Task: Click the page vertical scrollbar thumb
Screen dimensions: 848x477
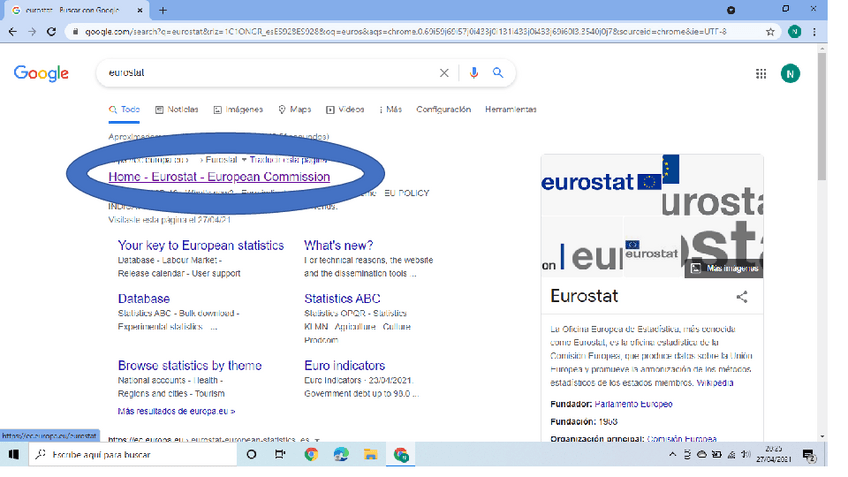Action: point(822,116)
